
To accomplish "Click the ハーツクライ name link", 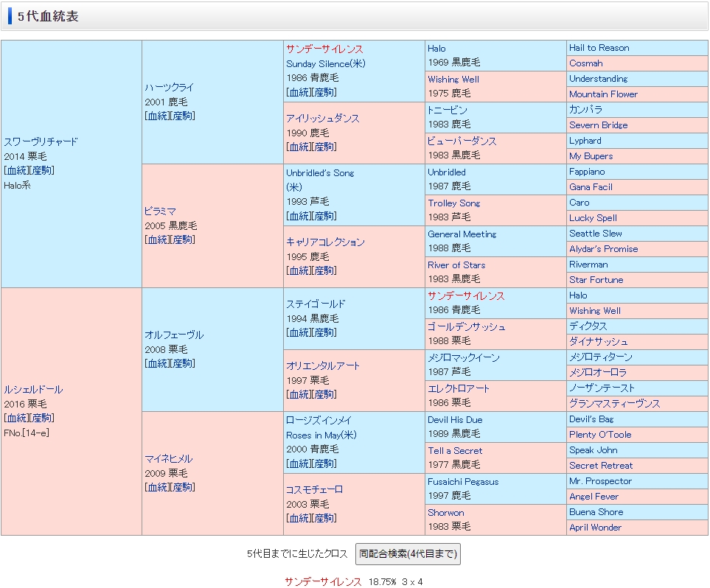I will (169, 87).
